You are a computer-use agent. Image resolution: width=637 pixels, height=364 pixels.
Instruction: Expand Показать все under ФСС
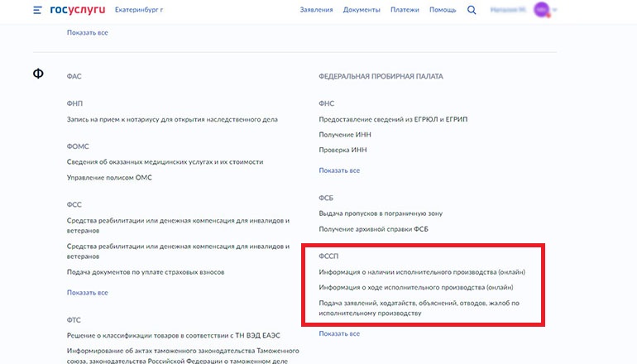tap(87, 292)
